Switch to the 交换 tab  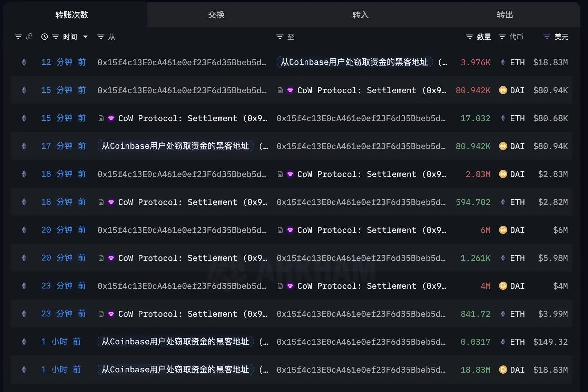pyautogui.click(x=216, y=14)
